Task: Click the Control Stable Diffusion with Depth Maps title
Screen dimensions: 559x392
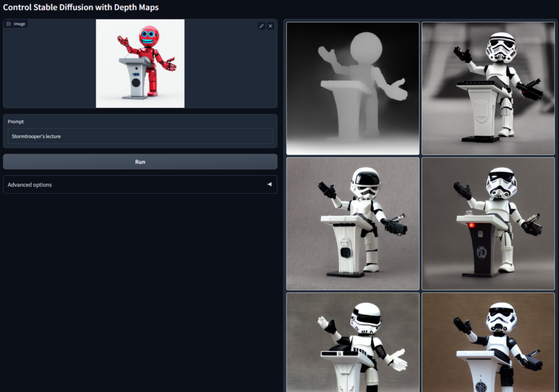Action: click(81, 7)
